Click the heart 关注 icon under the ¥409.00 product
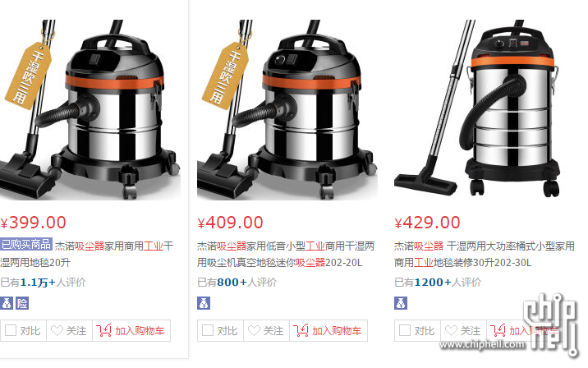The width and height of the screenshot is (588, 368). (x=254, y=330)
